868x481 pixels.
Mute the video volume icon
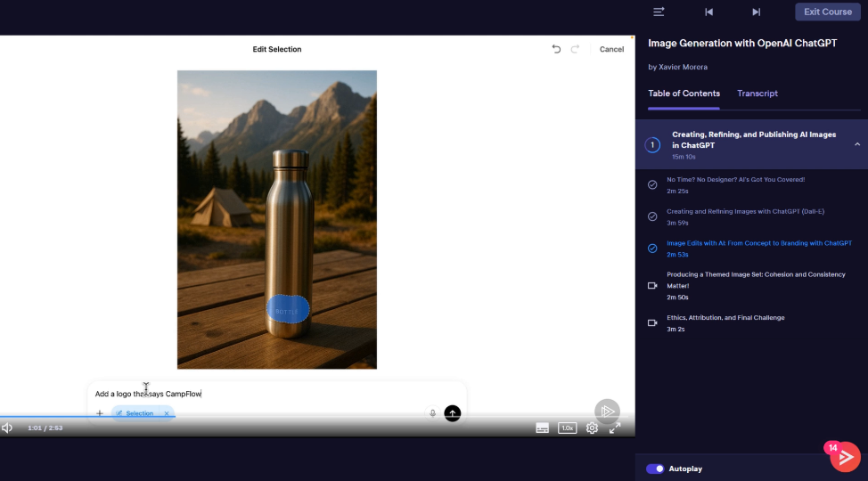6,428
